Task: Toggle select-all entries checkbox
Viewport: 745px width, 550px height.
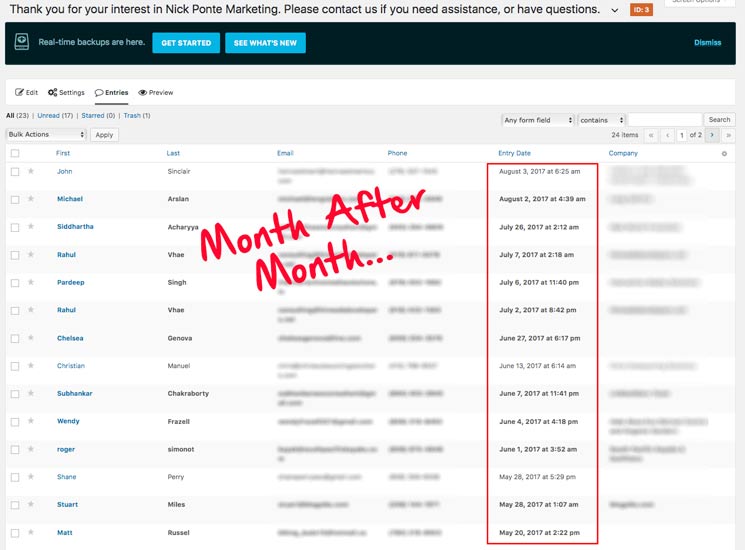Action: click(x=15, y=153)
